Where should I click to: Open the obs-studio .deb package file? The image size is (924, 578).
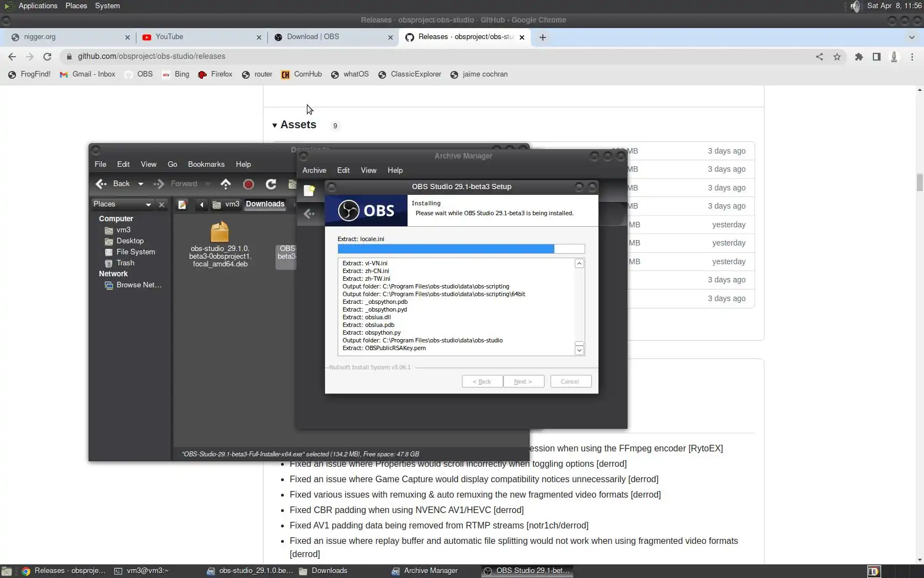point(220,244)
